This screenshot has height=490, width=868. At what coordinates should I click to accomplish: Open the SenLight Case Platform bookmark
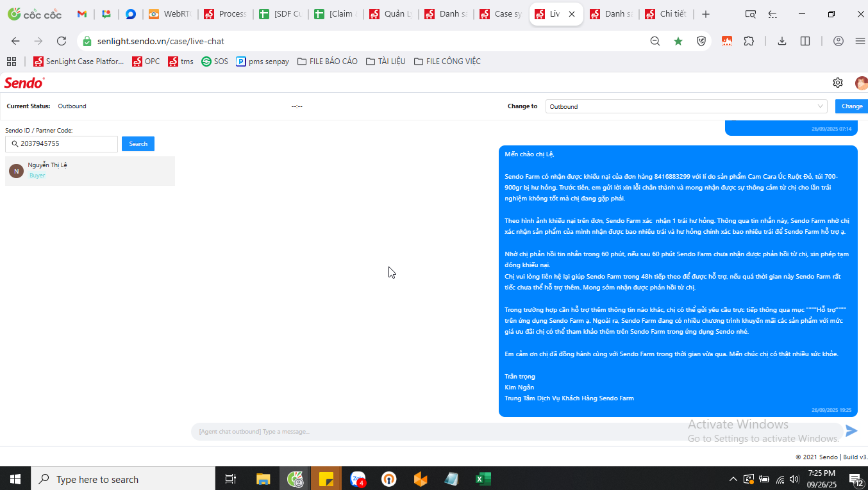coord(79,61)
